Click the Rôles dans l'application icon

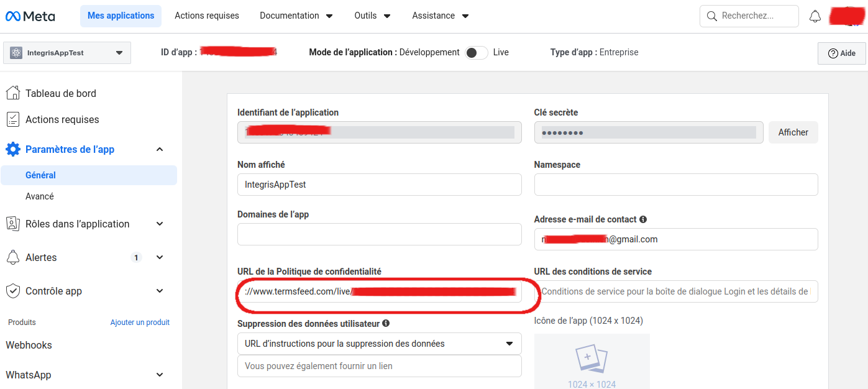click(x=12, y=224)
